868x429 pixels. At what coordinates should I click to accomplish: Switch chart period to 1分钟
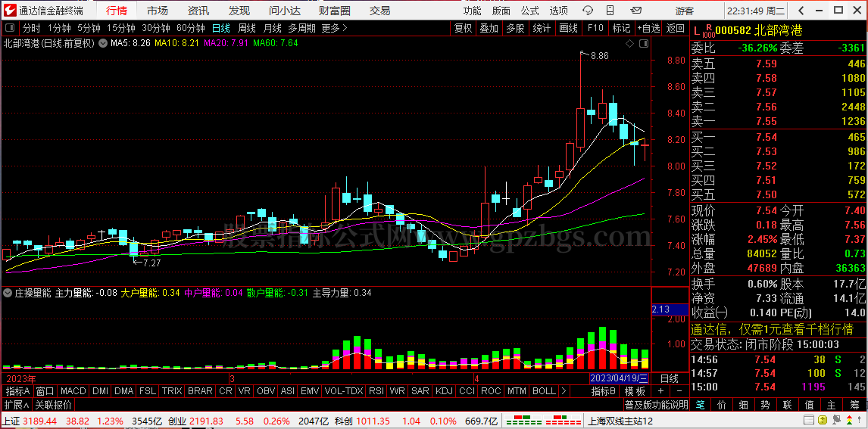point(58,28)
